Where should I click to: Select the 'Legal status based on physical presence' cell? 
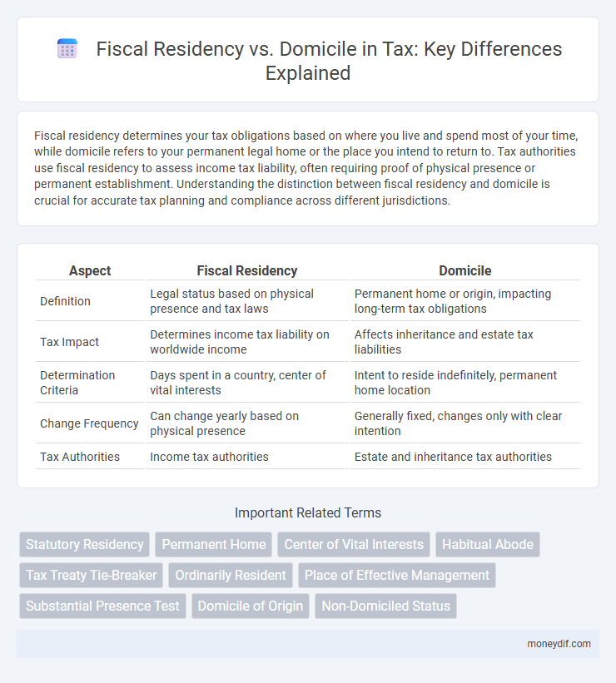[x=246, y=301]
